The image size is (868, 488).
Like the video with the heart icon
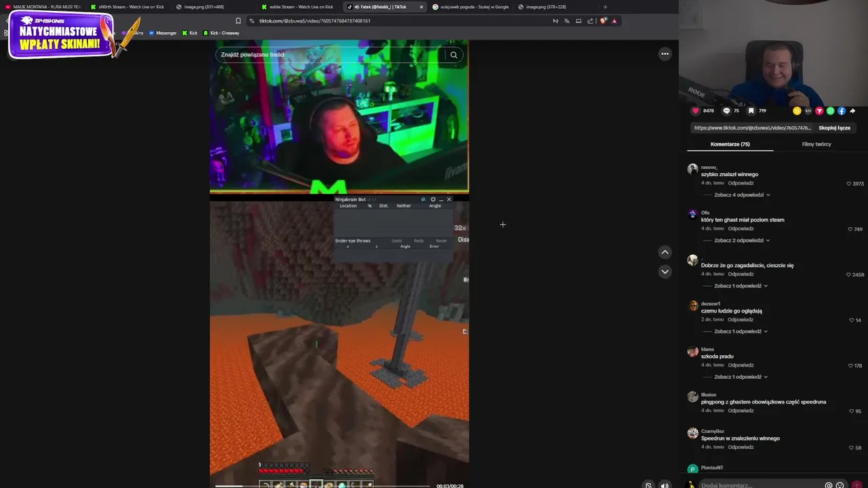click(x=695, y=110)
